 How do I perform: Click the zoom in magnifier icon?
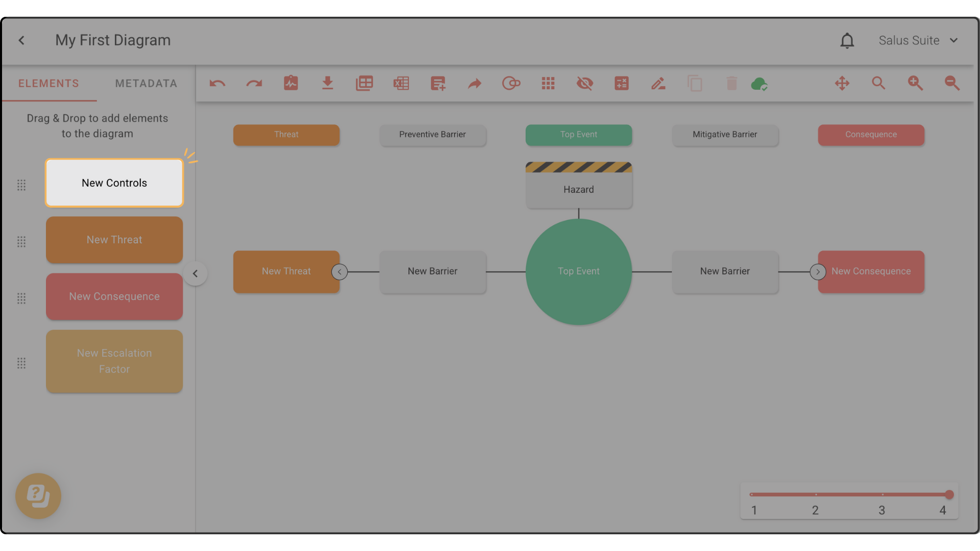point(915,83)
